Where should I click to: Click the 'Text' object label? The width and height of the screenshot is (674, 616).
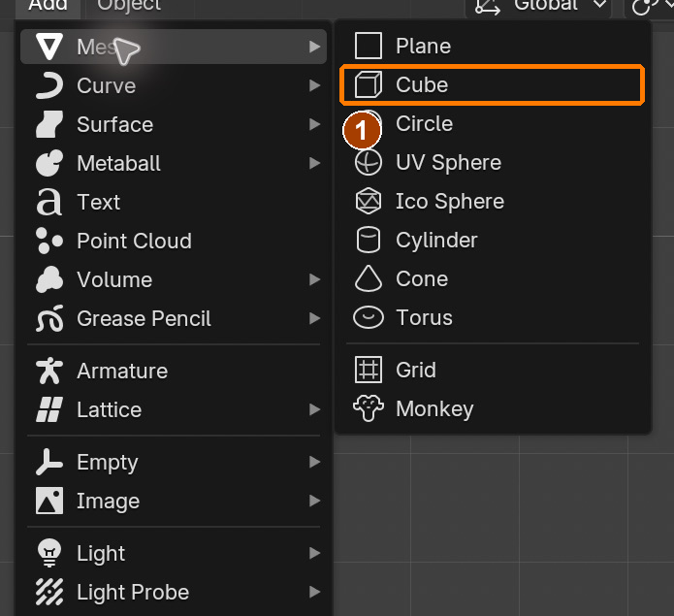point(99,202)
